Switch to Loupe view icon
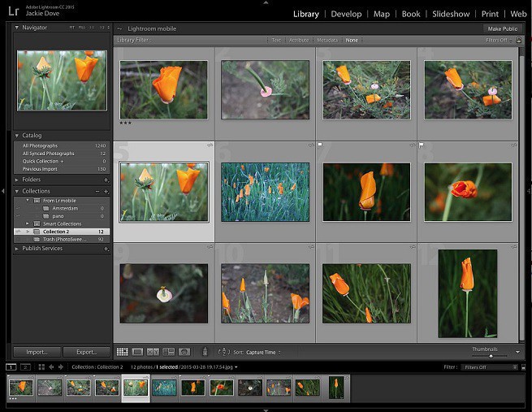This screenshot has height=412, width=532. pos(137,352)
